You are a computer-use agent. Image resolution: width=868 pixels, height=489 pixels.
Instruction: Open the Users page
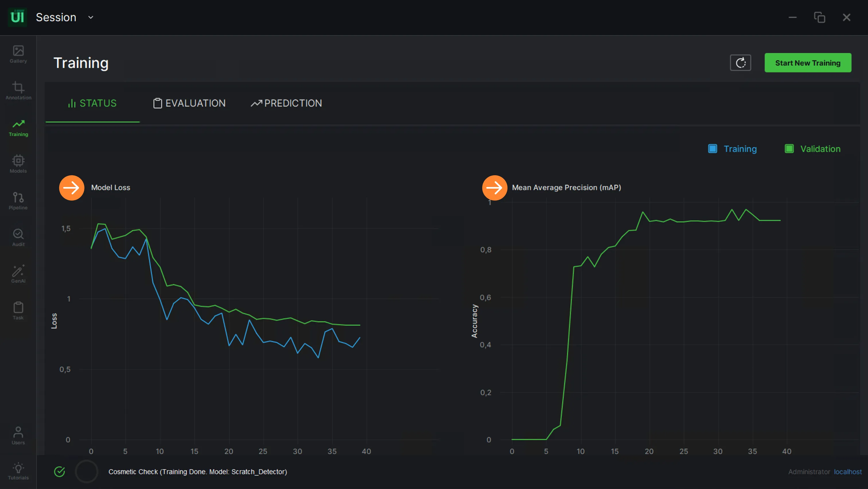click(x=18, y=435)
